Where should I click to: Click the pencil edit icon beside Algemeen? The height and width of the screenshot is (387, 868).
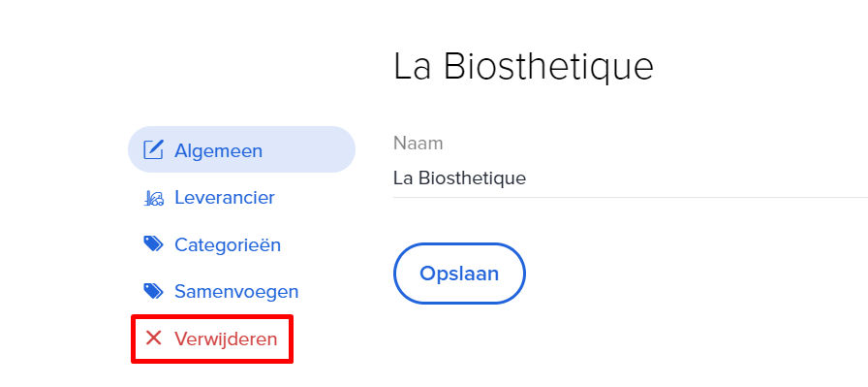pyautogui.click(x=153, y=150)
